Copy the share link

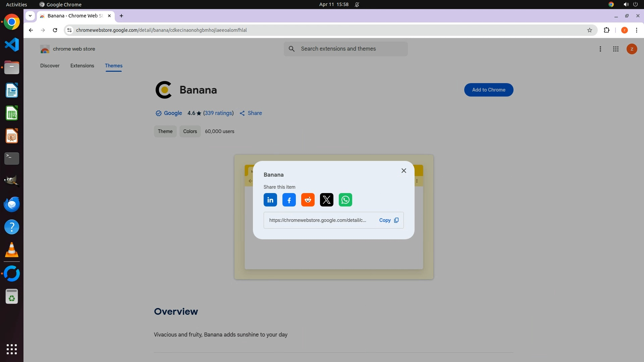pyautogui.click(x=388, y=220)
